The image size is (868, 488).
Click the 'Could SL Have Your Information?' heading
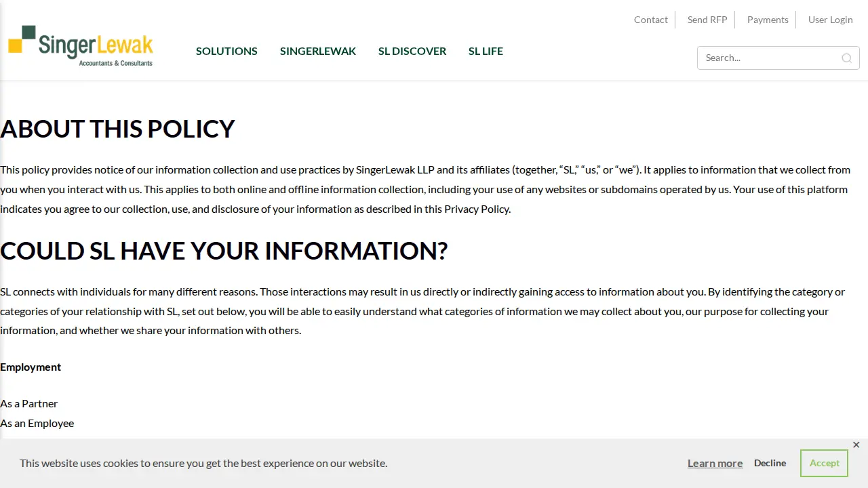click(x=224, y=251)
